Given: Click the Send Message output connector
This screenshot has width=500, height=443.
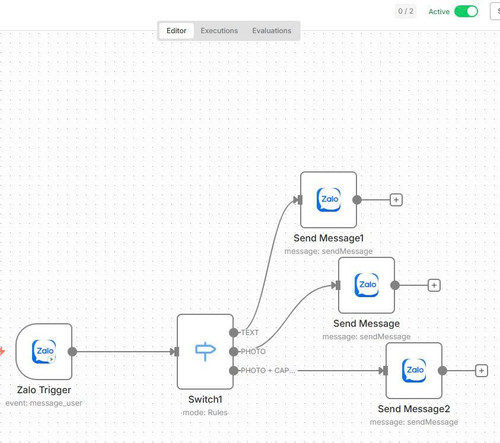Looking at the screenshot, I should click(395, 285).
